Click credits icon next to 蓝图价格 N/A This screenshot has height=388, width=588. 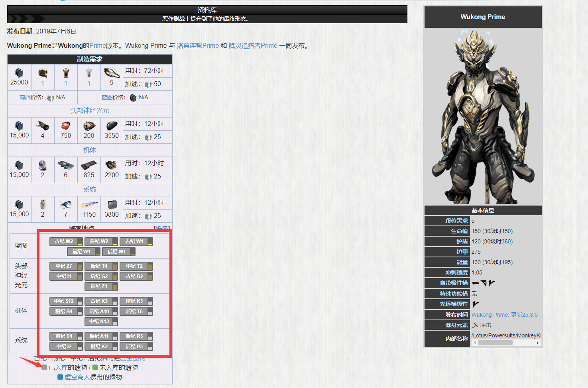coord(134,98)
